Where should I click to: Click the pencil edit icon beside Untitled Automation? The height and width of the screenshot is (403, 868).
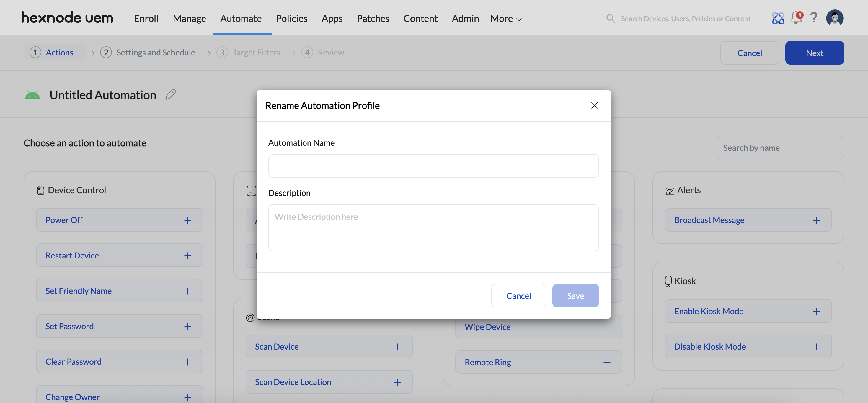[x=171, y=95]
